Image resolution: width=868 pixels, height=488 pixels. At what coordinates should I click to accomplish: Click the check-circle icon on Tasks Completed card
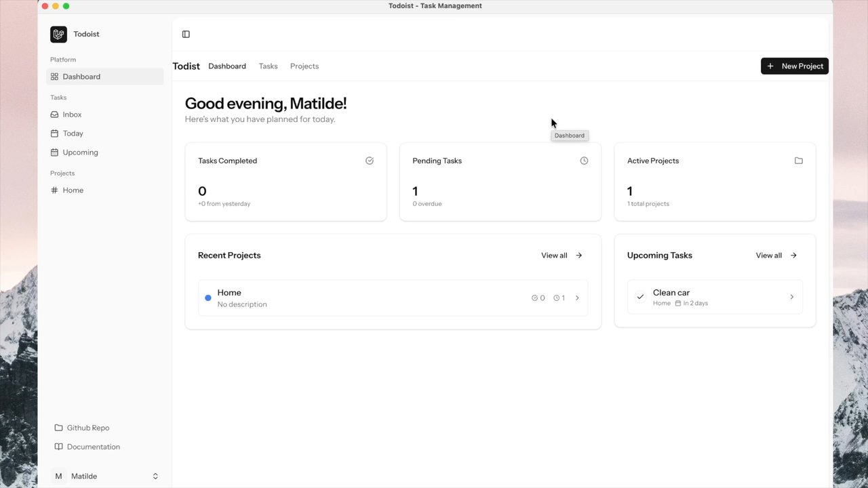point(370,161)
